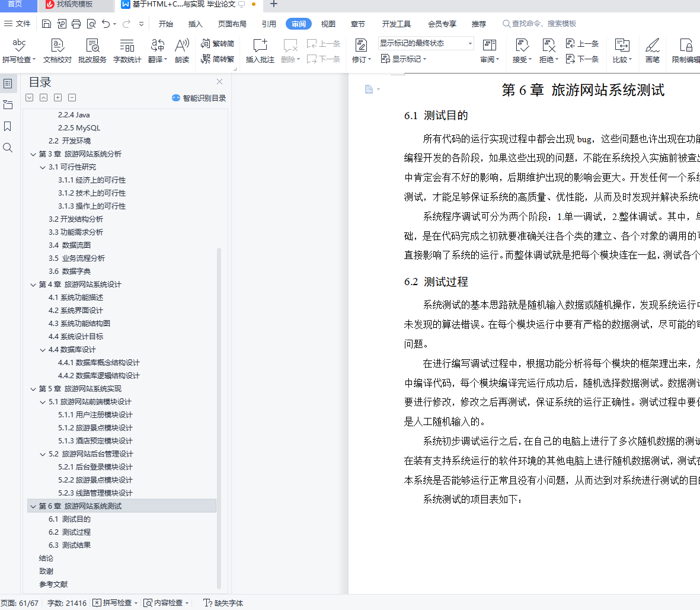Open the outline (目录) sidebar icon
Image resolution: width=700 pixels, height=610 pixels.
click(x=8, y=84)
